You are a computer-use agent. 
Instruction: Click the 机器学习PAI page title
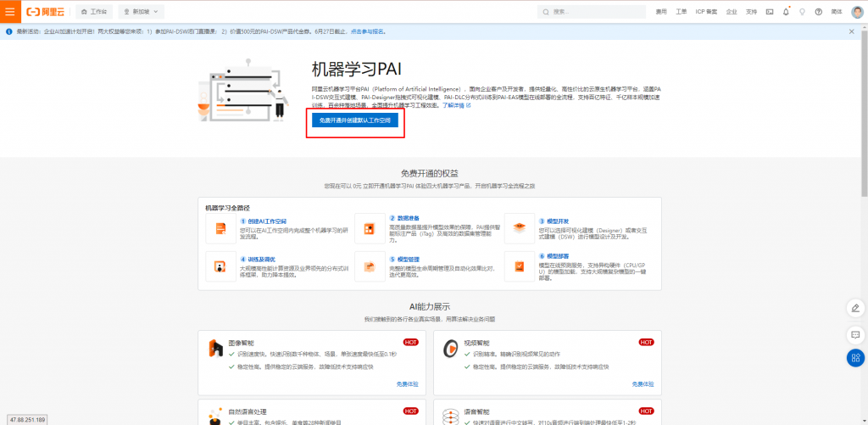click(x=356, y=70)
